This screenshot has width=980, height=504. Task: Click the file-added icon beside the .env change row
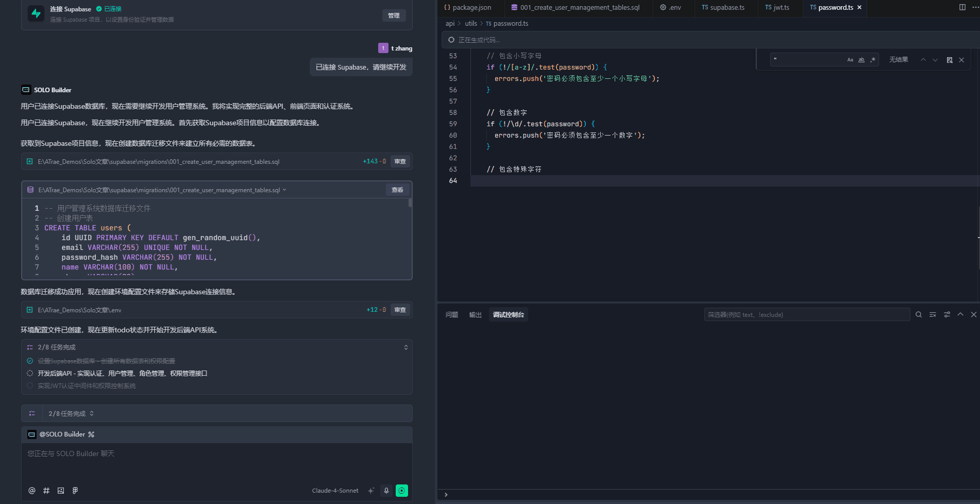(x=29, y=310)
